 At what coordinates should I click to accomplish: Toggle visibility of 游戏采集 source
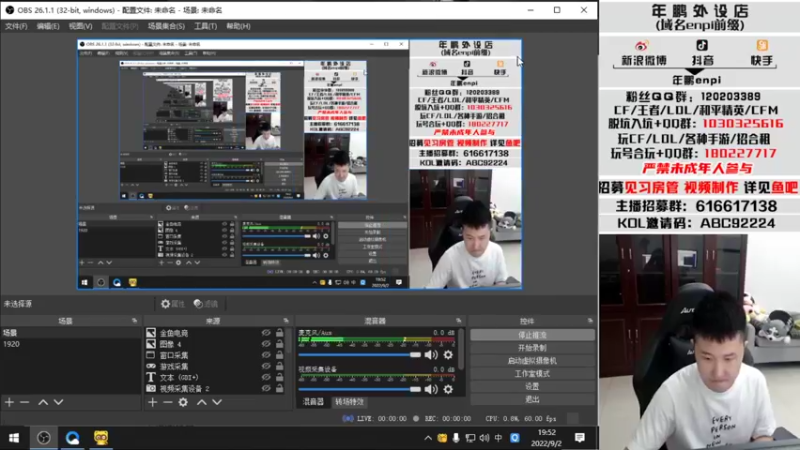click(x=266, y=366)
